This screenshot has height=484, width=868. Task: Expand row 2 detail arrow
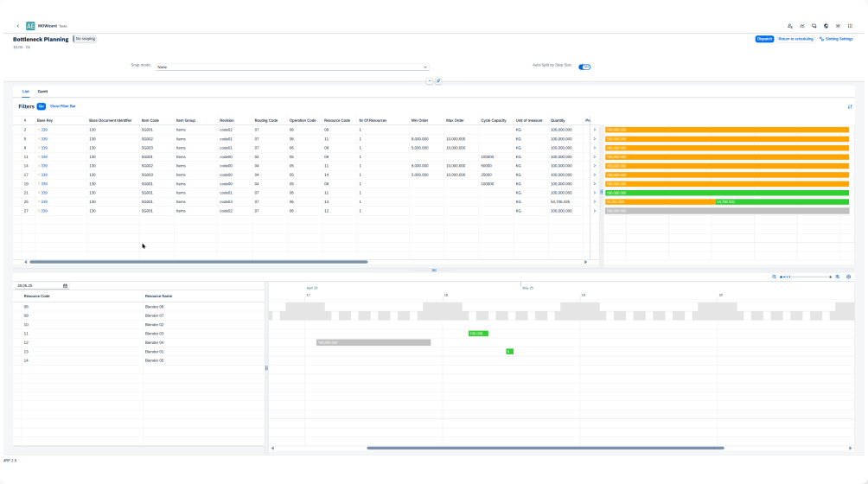(594, 130)
